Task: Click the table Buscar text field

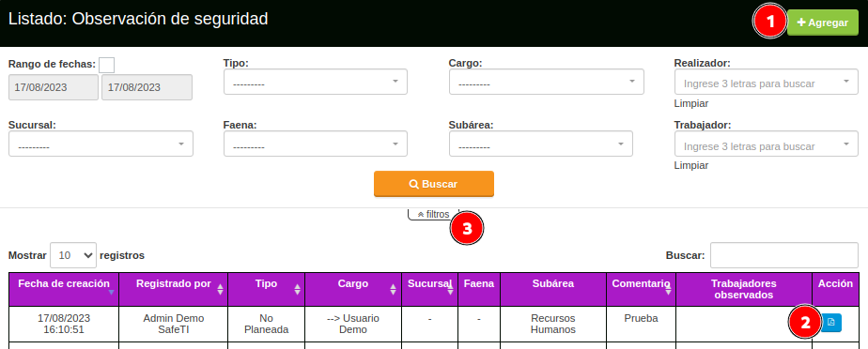Action: coord(783,255)
